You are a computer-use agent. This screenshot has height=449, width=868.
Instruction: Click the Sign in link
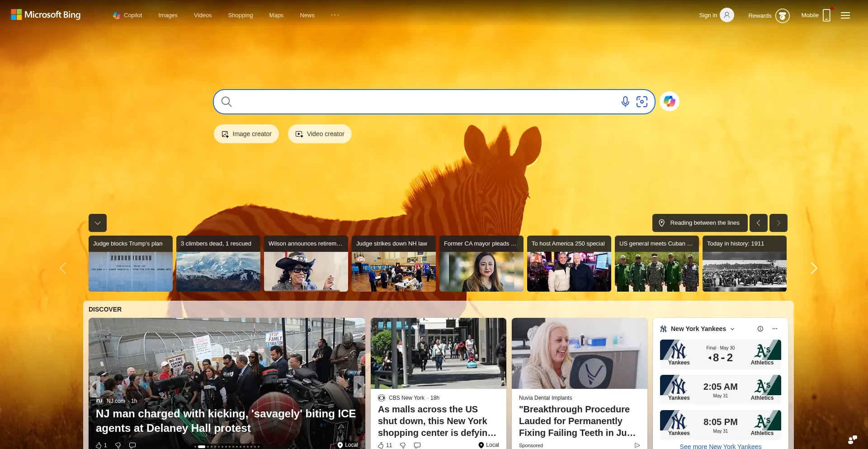[x=708, y=15]
